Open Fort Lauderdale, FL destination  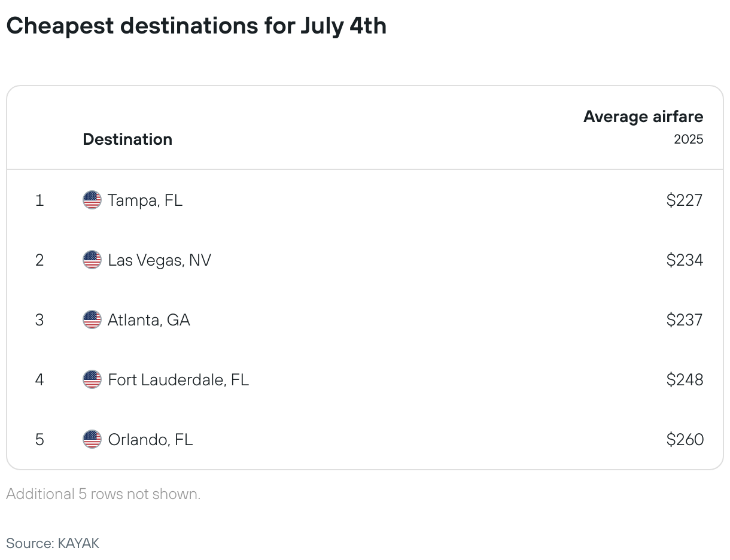(178, 380)
